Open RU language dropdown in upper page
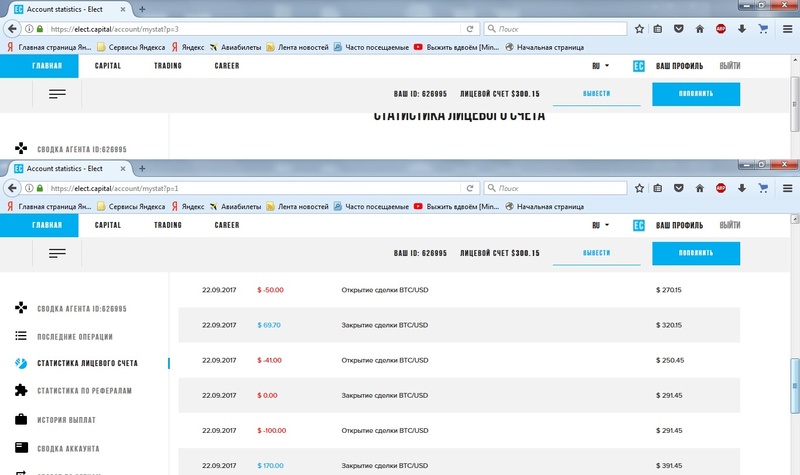800x475 pixels. [601, 66]
